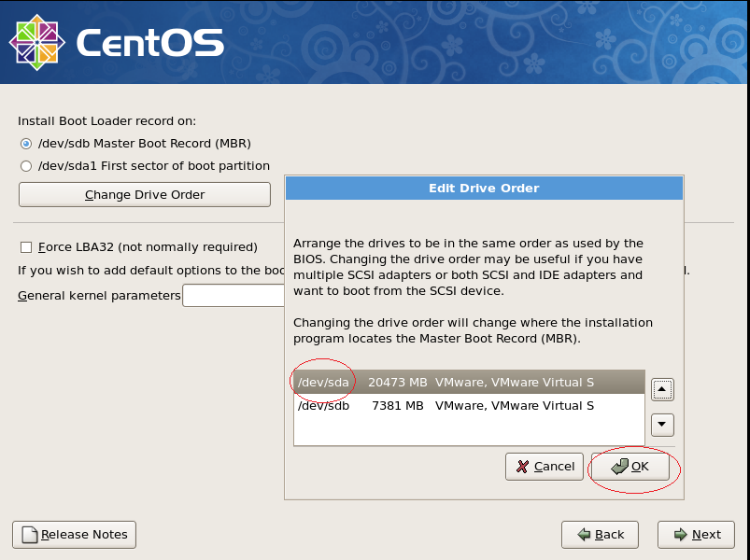Confirm drive order with OK button
Viewport: 750px width, 560px height.
click(x=630, y=467)
